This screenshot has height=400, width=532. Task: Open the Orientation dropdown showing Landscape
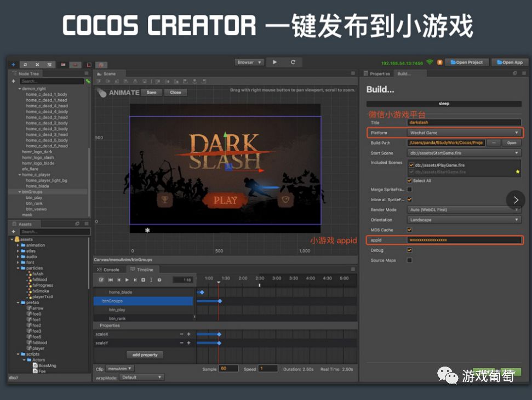(464, 220)
